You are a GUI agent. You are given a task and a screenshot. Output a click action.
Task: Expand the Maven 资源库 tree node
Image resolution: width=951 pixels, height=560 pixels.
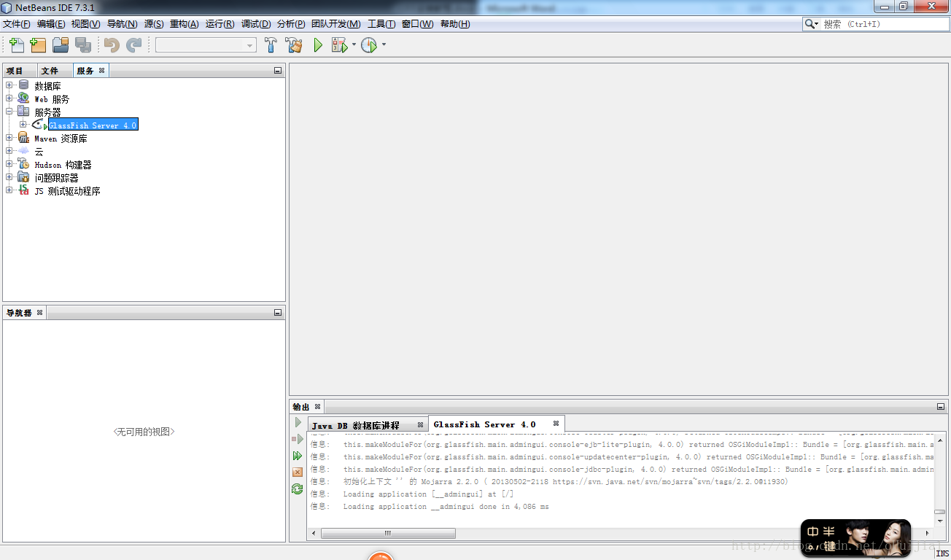coord(9,138)
